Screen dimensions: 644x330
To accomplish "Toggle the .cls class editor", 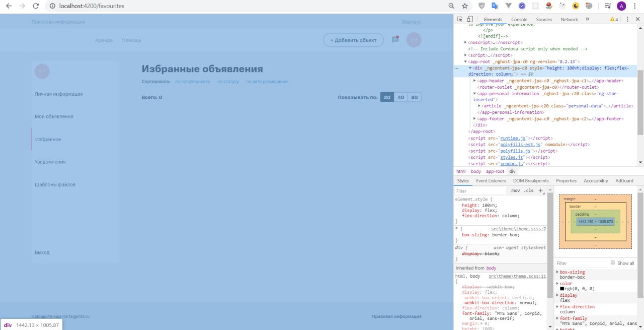I will 529,191.
